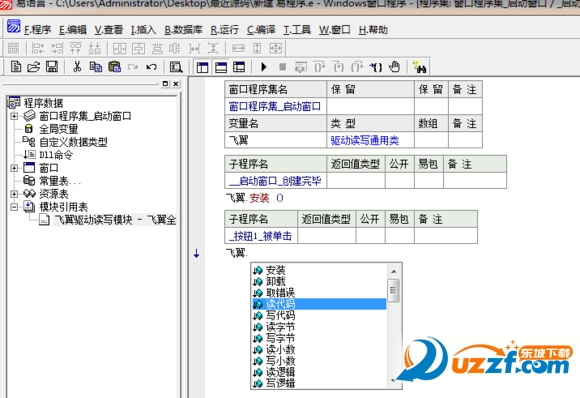Select 全局变量 in the program tree
Viewport: 580px width, 398px height.
pos(58,129)
